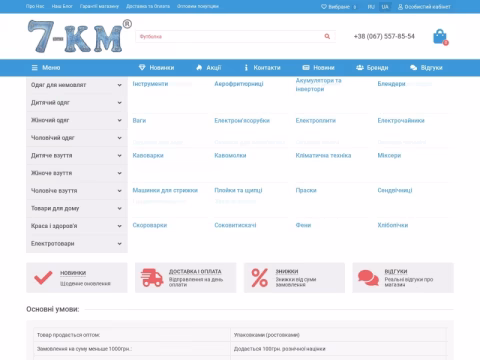Expand Чоловіче взуття category chevron
This screenshot has width=480, height=360.
tap(119, 191)
